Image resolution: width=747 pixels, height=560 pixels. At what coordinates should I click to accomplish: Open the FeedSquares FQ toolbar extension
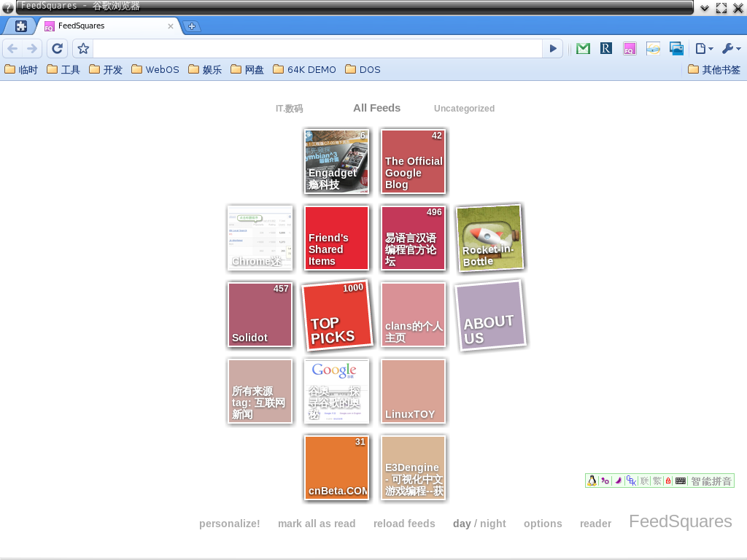point(630,49)
